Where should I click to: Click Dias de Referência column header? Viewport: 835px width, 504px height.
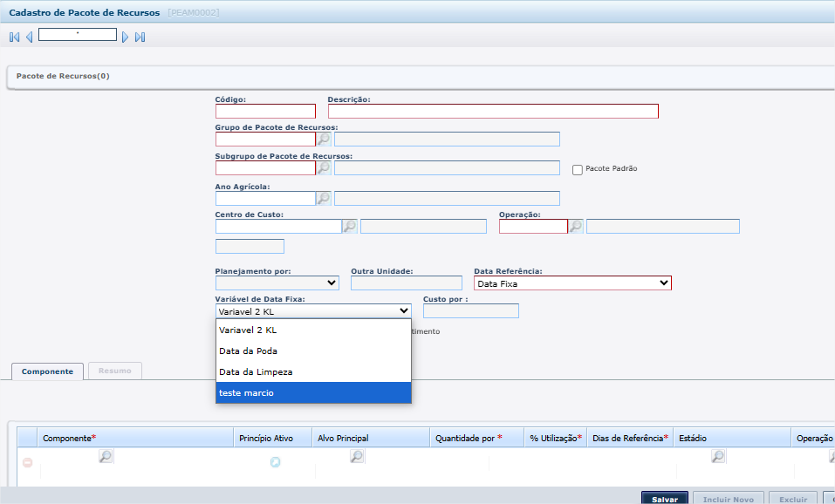[x=630, y=438]
